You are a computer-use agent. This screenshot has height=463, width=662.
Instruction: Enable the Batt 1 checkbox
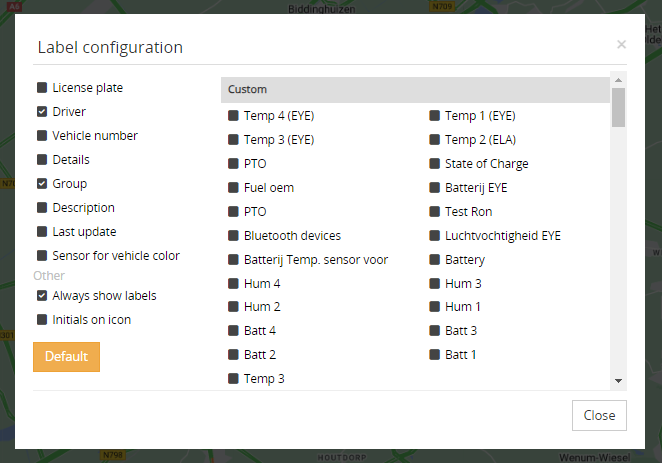coord(434,355)
